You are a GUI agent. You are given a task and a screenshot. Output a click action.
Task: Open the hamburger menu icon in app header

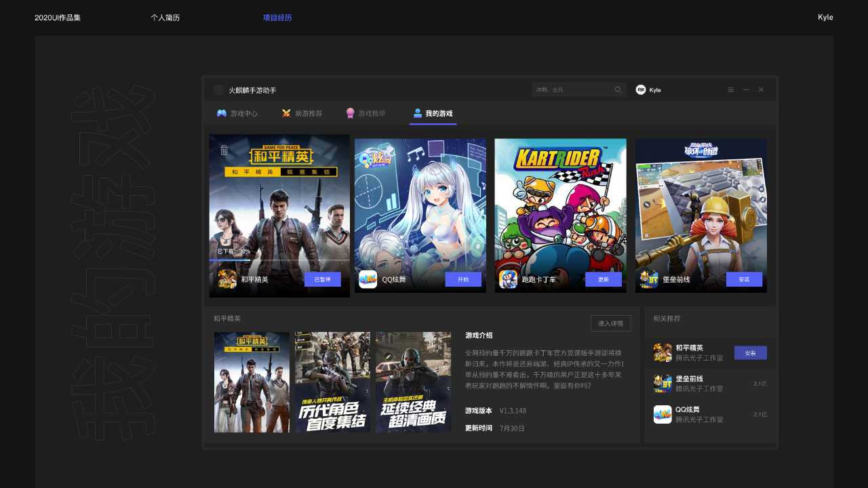[730, 89]
